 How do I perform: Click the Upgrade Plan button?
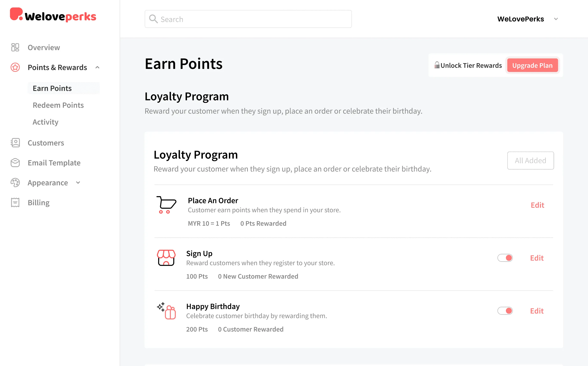point(532,65)
